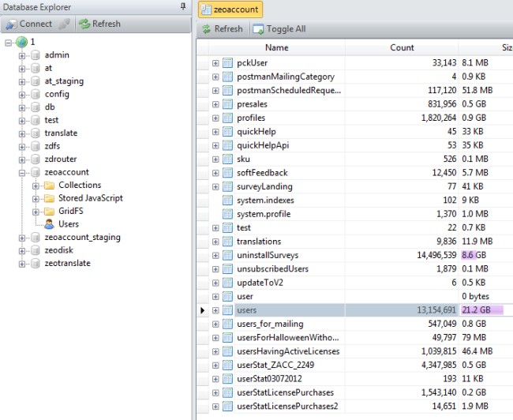Expand the Stored JavaScript folder
The height and width of the screenshot is (420, 513).
(x=36, y=199)
